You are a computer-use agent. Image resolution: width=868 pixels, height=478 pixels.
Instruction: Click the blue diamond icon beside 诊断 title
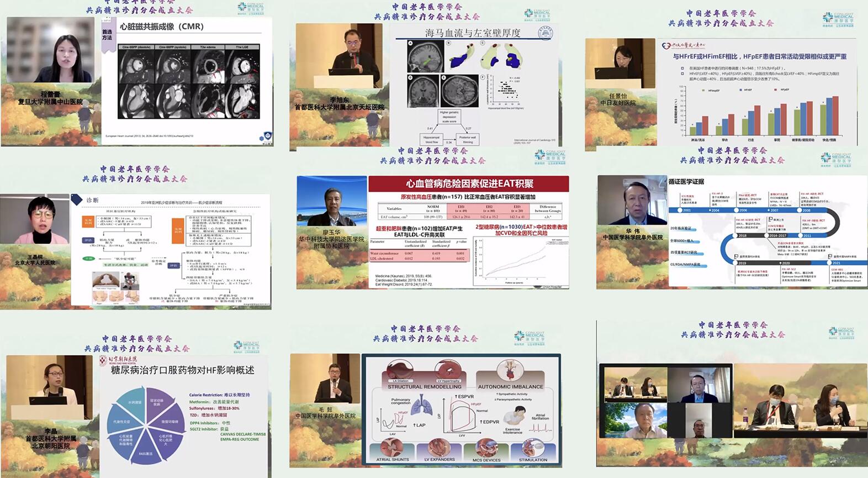coord(78,200)
